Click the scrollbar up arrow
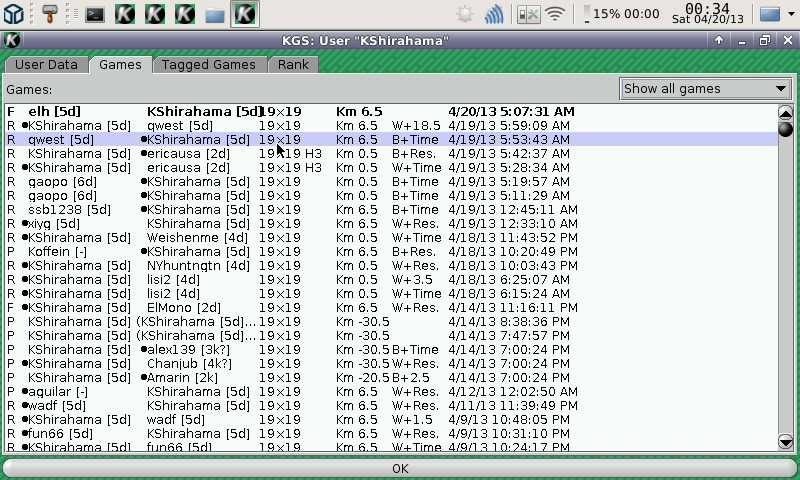 [786, 112]
